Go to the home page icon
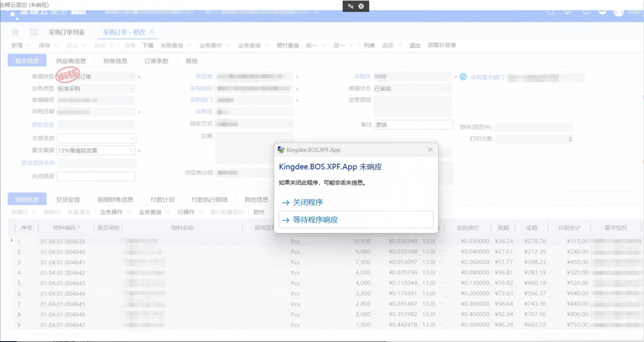Screen dimensions: 644x342 [15, 32]
